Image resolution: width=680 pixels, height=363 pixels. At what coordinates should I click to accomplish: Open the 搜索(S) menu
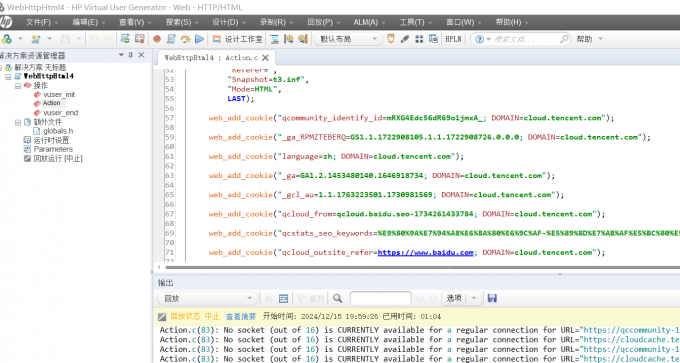[181, 22]
